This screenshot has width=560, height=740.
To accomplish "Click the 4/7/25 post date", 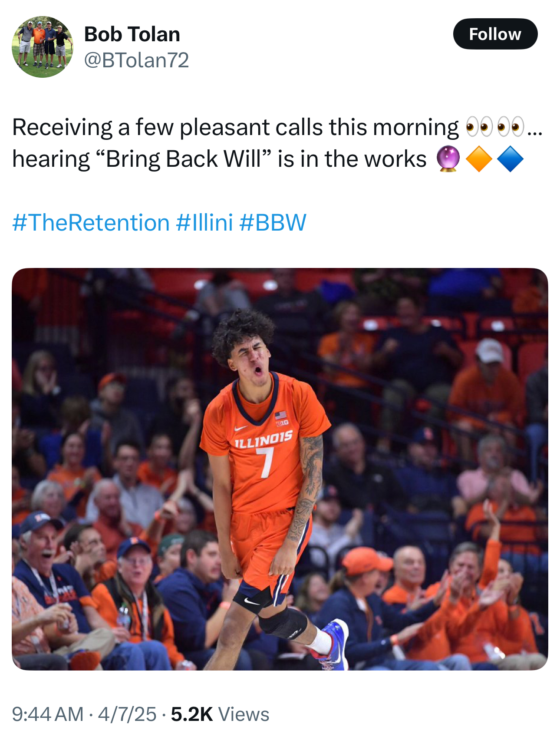I will tap(127, 714).
